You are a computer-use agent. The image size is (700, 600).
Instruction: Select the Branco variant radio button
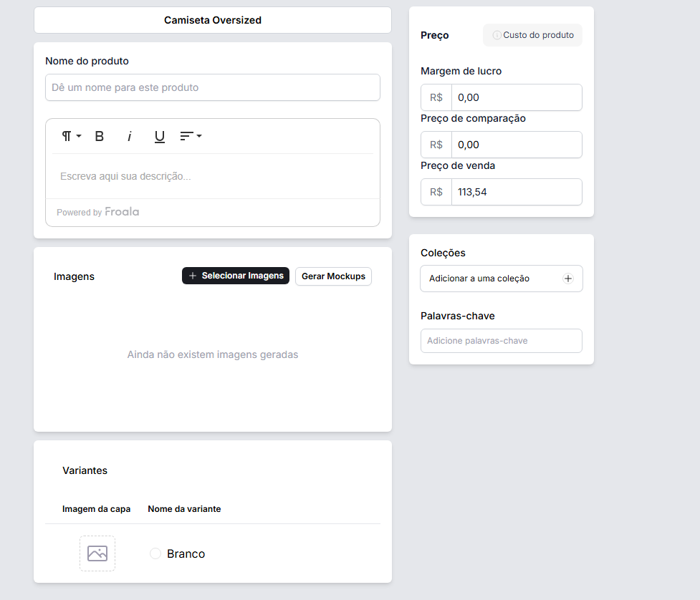pyautogui.click(x=155, y=553)
